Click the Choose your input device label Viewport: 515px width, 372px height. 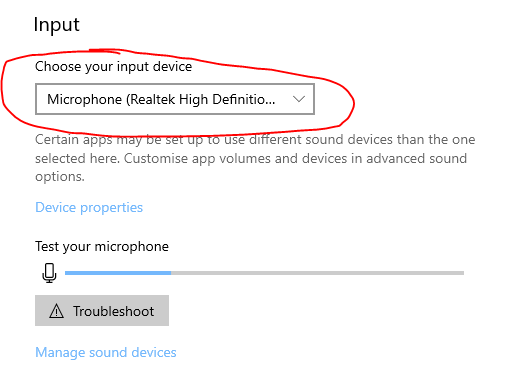(x=113, y=66)
